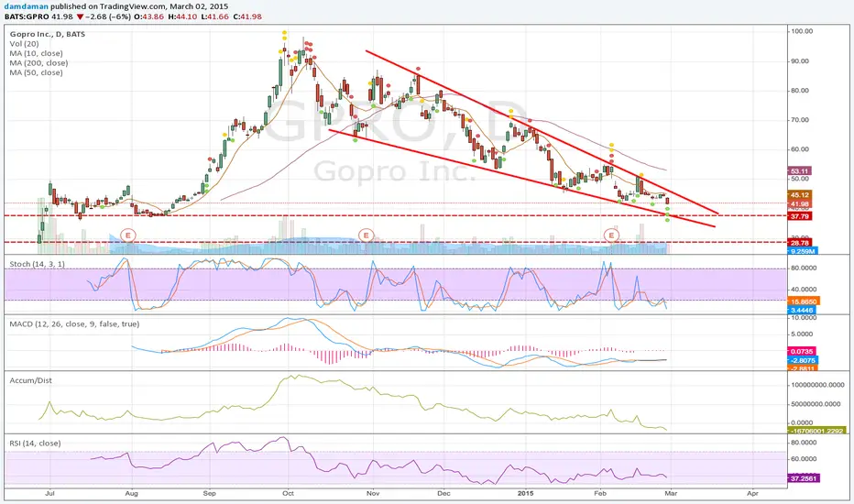Click the 2015 label on time axis
854x504 pixels.
click(x=526, y=493)
